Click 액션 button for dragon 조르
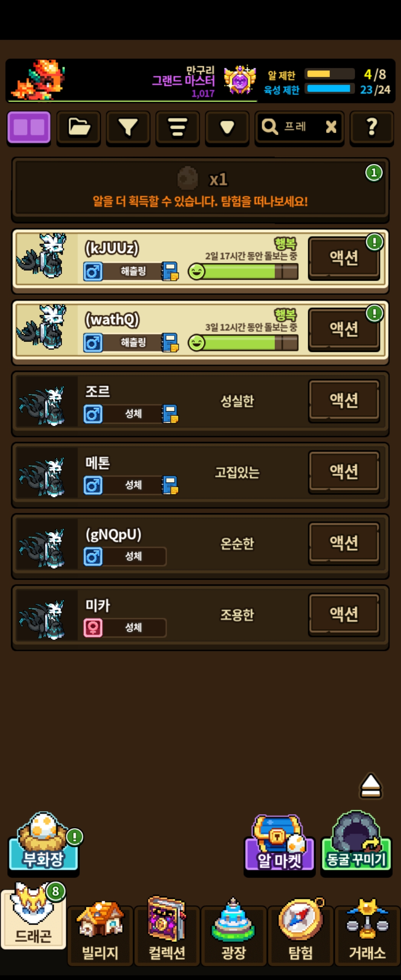 click(344, 401)
